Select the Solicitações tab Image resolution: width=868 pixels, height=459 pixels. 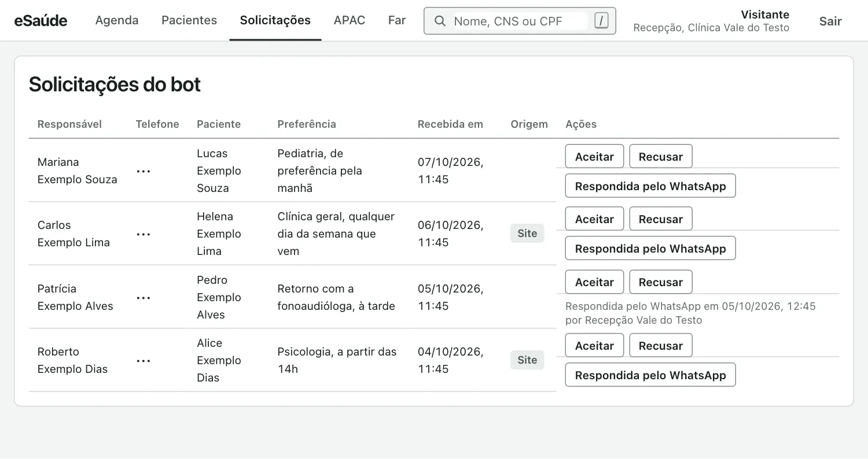(275, 20)
